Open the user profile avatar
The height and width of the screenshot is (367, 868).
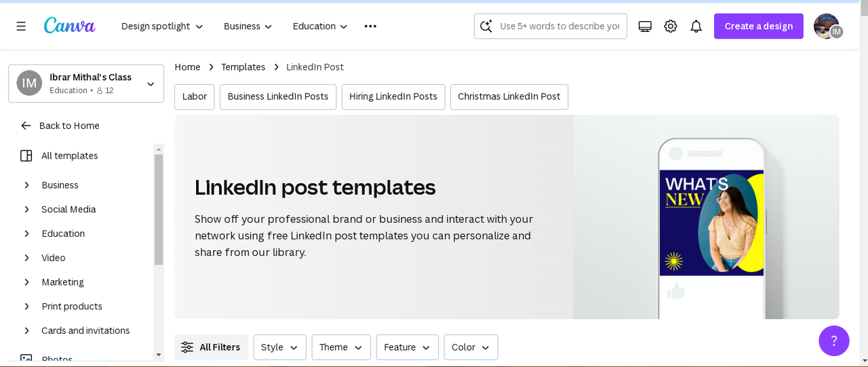coord(827,26)
